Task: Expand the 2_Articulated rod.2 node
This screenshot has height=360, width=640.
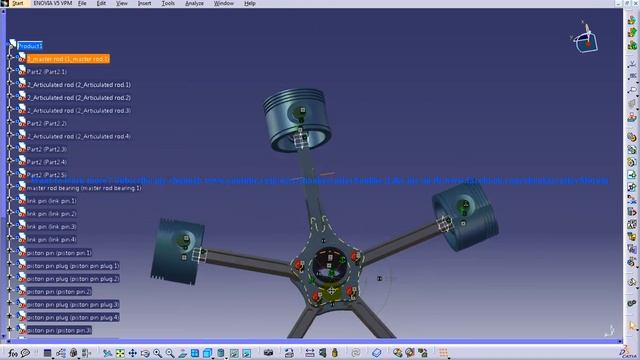Action: [10, 97]
